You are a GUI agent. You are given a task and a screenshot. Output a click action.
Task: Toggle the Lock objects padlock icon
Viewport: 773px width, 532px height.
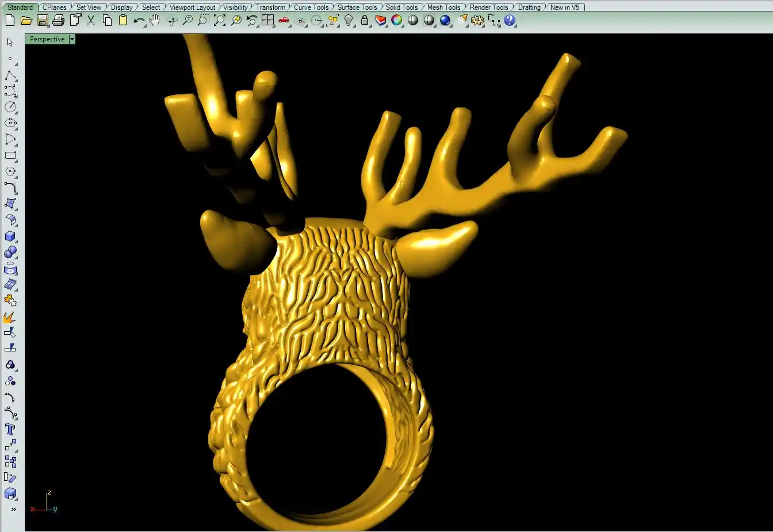[x=365, y=21]
